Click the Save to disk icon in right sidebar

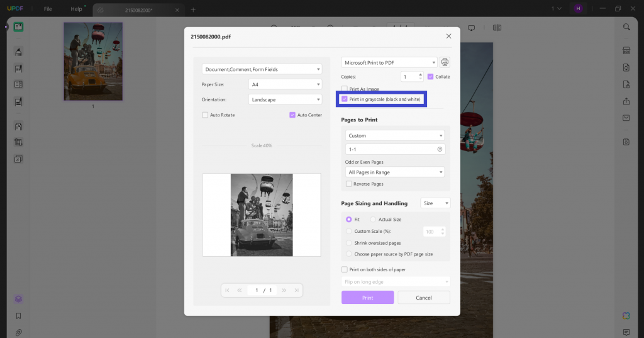(x=626, y=142)
